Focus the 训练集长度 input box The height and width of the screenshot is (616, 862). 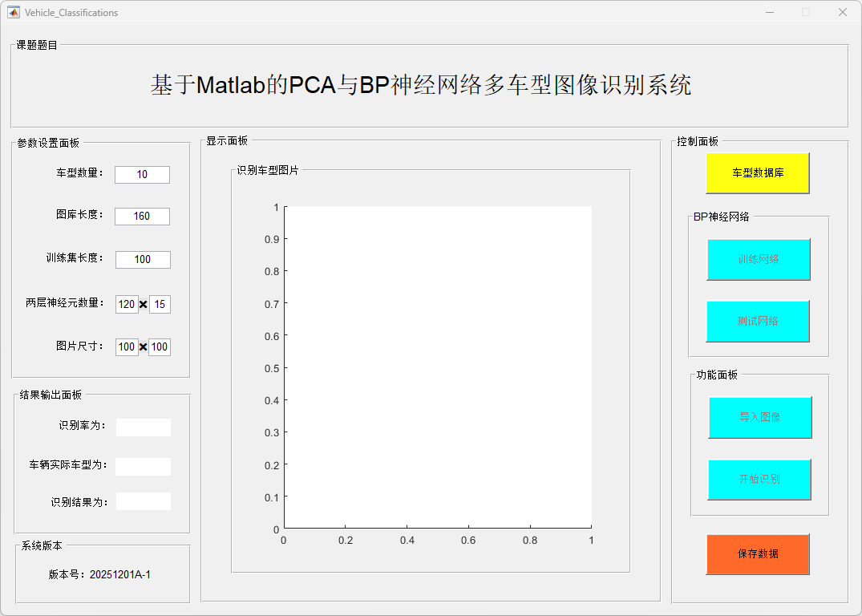click(143, 260)
